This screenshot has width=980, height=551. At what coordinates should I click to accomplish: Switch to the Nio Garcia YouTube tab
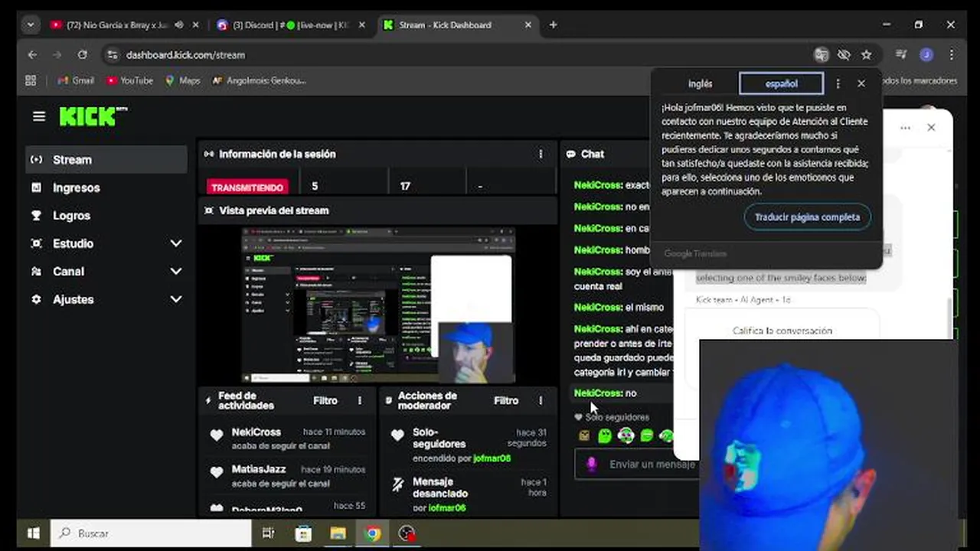point(115,24)
